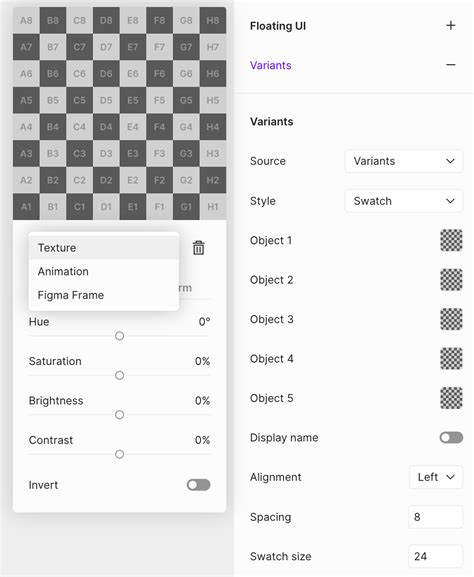474x577 pixels.
Task: Click the Hue slider handle
Action: [119, 336]
